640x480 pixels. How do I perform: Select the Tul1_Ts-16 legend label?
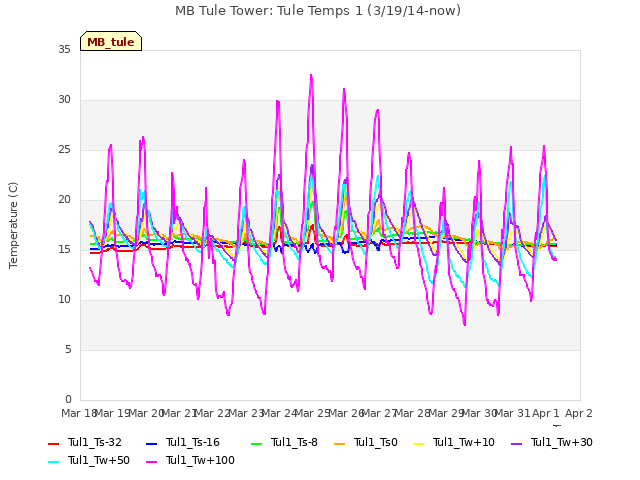(193, 442)
